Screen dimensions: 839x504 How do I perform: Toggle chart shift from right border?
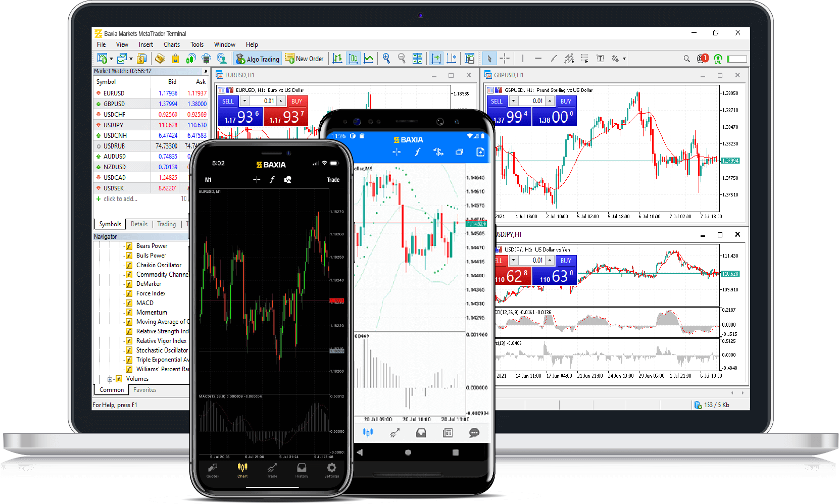pyautogui.click(x=452, y=59)
